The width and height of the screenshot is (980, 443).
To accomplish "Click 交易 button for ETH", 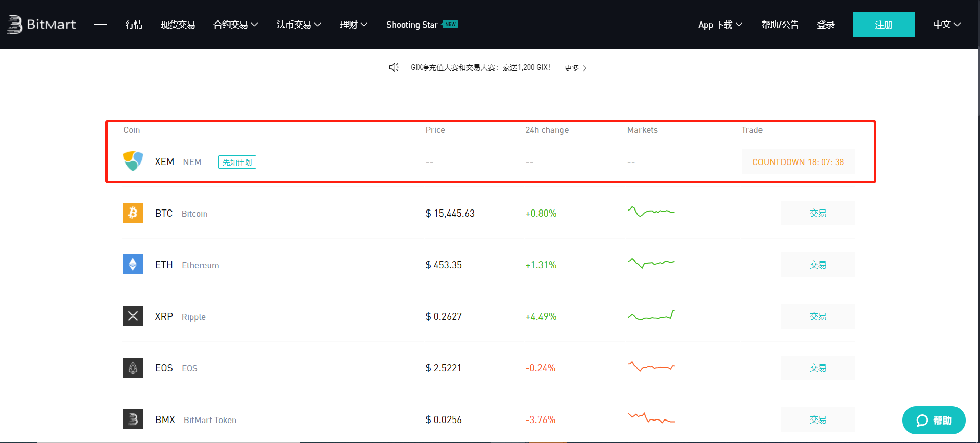I will click(818, 265).
